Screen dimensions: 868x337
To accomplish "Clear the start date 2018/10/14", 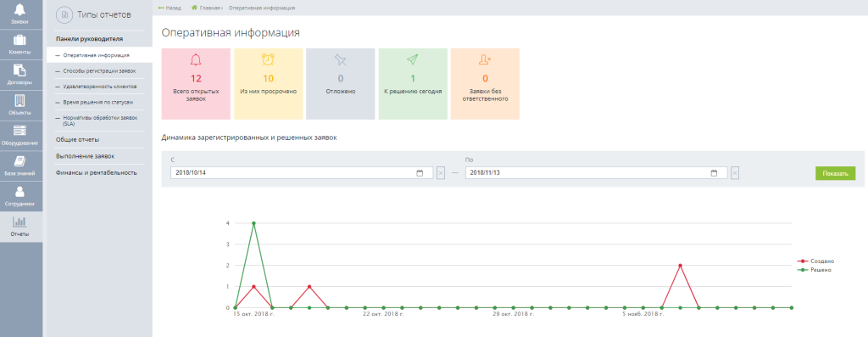I will tap(441, 173).
